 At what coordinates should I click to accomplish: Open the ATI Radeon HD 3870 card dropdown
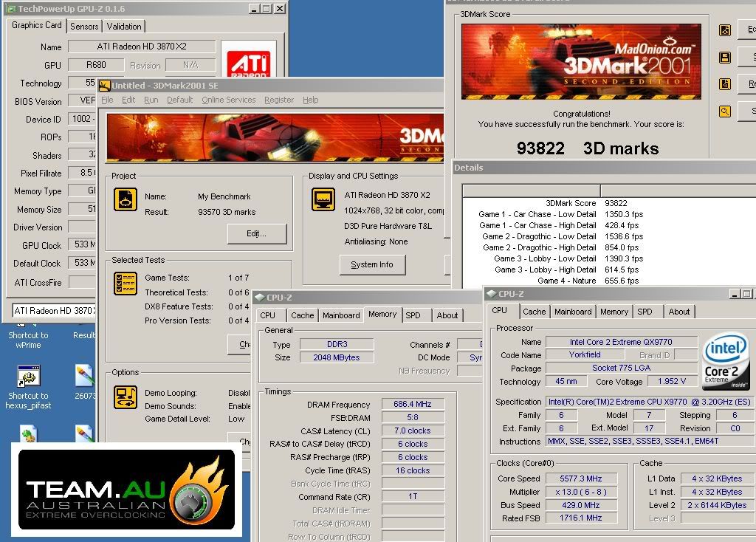[54, 311]
